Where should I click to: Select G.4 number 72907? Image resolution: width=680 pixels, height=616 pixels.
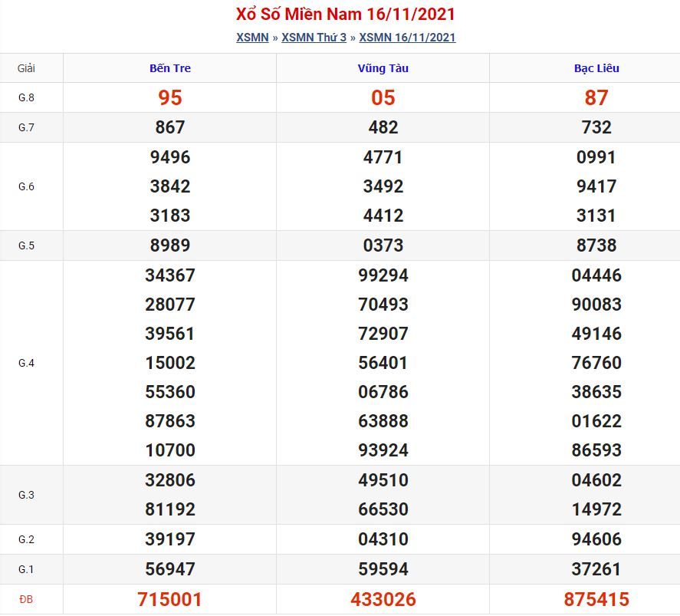[383, 334]
